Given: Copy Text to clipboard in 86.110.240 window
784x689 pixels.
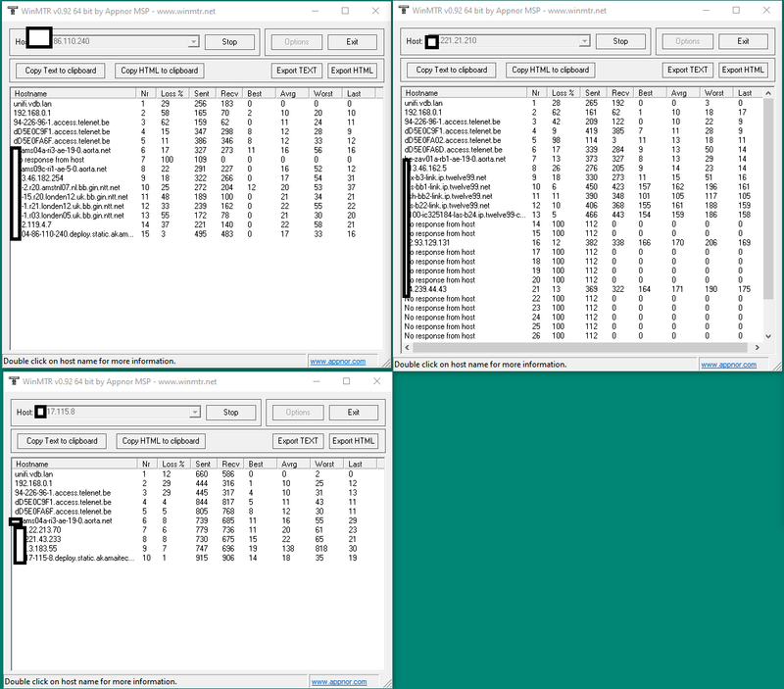Looking at the screenshot, I should [x=61, y=71].
